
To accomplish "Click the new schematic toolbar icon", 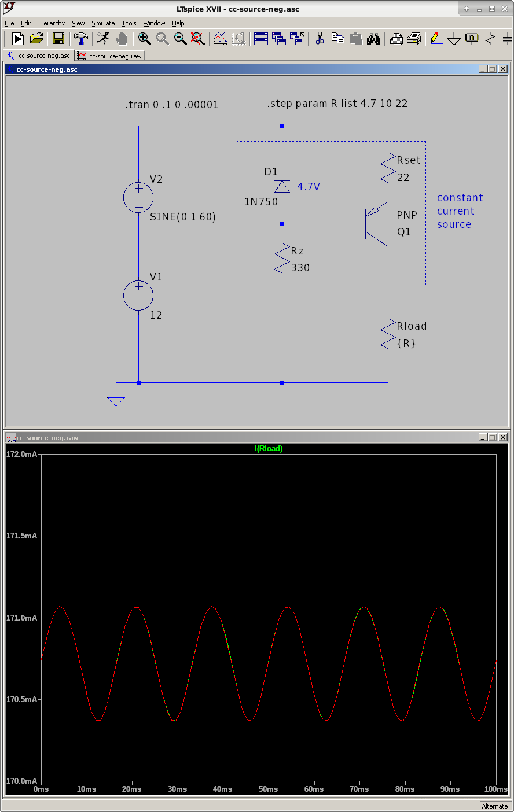I will pyautogui.click(x=18, y=39).
